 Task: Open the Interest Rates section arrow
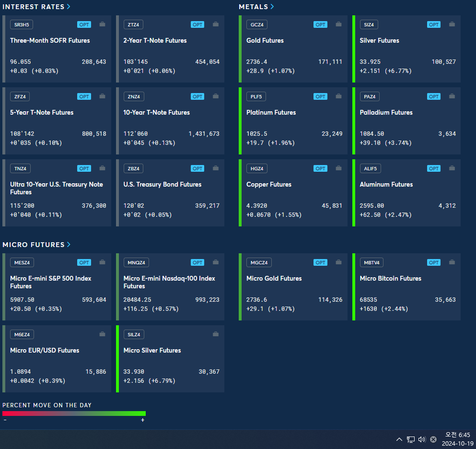(69, 7)
